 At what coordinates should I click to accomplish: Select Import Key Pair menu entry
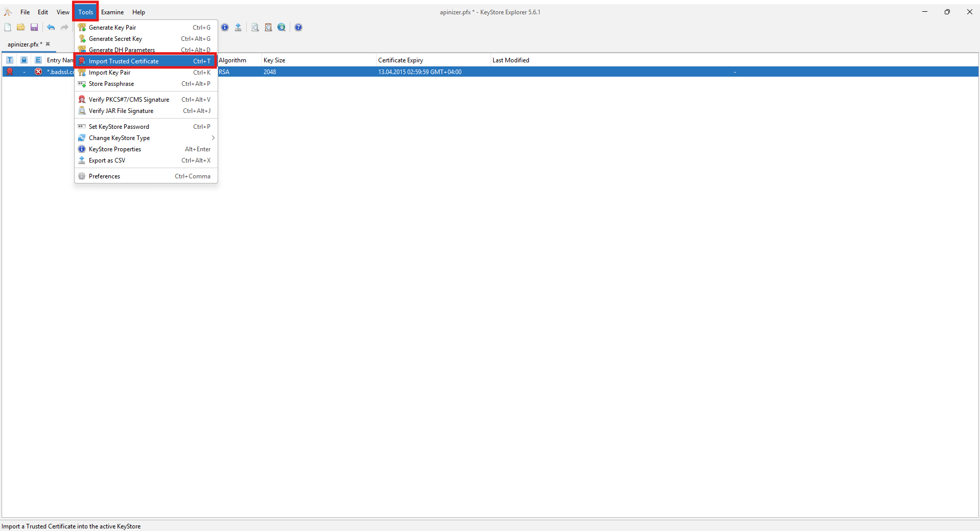coord(146,73)
